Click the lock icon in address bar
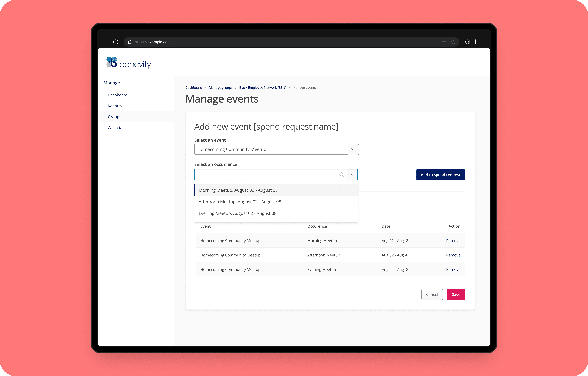588x376 pixels. [130, 42]
